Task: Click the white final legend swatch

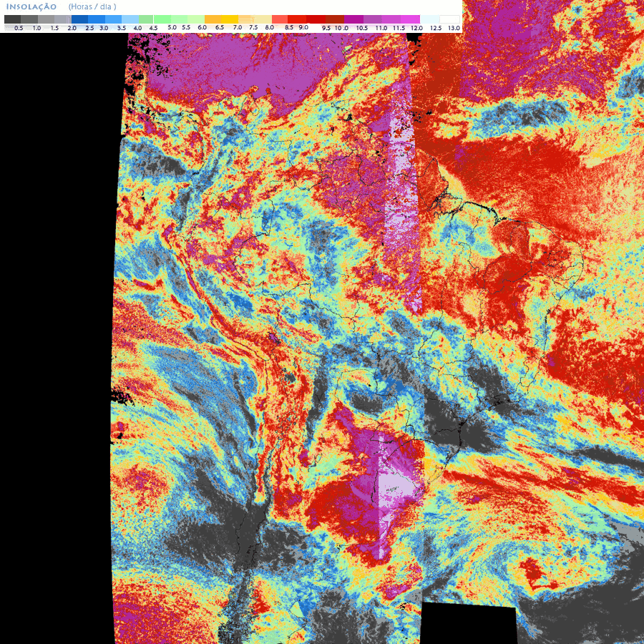Action: [x=449, y=19]
